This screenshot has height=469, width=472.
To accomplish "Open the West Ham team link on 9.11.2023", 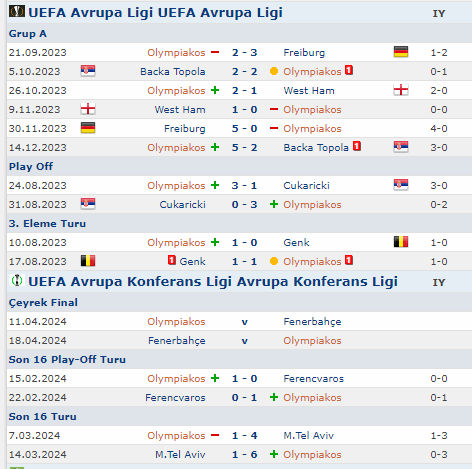I will pyautogui.click(x=180, y=110).
